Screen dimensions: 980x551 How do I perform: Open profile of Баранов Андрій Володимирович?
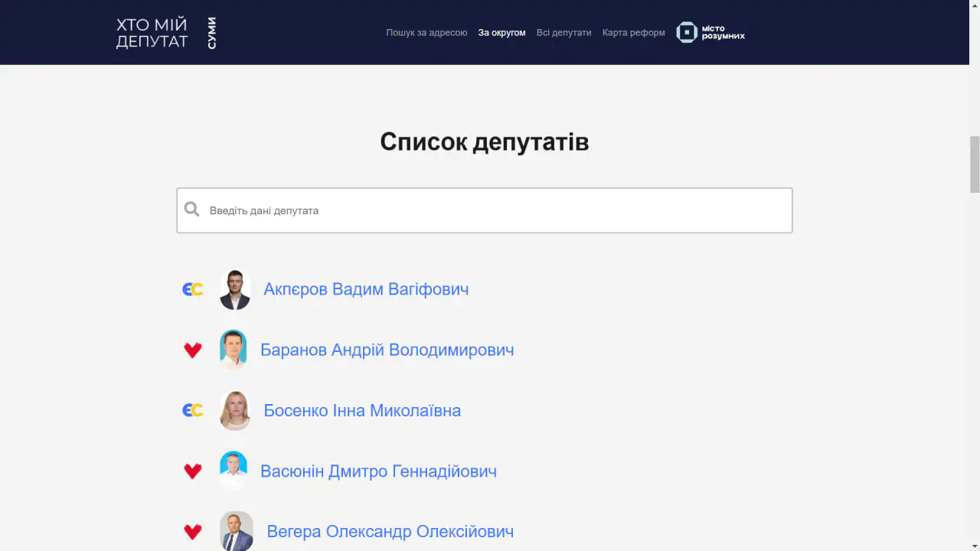click(x=387, y=350)
